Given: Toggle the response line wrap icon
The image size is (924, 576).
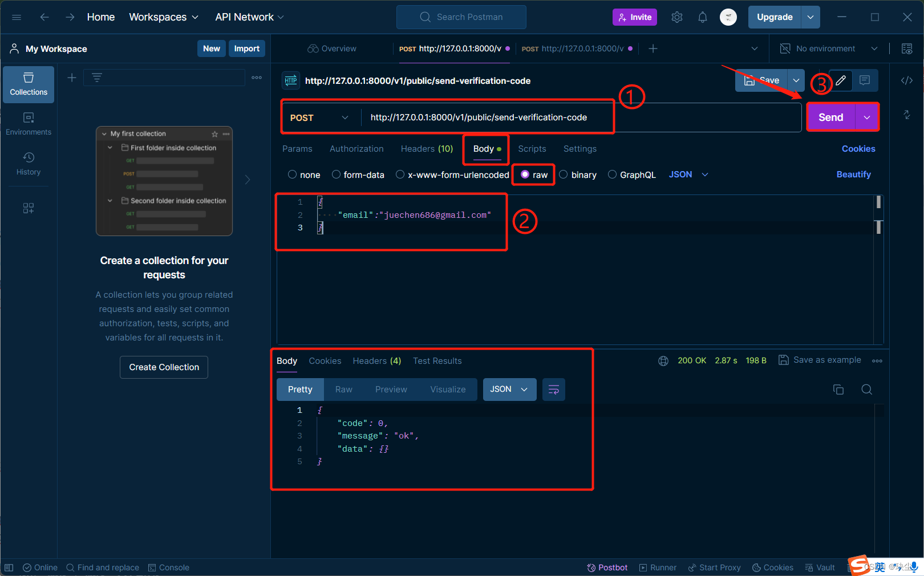Looking at the screenshot, I should [553, 390].
